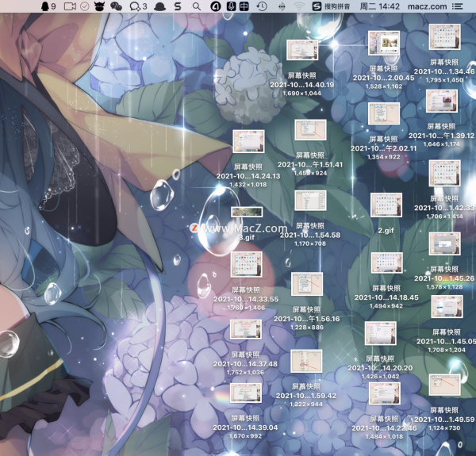Select screenshot file sized 1,432×1,018
Screen dimensions: 476x456
(x=248, y=142)
